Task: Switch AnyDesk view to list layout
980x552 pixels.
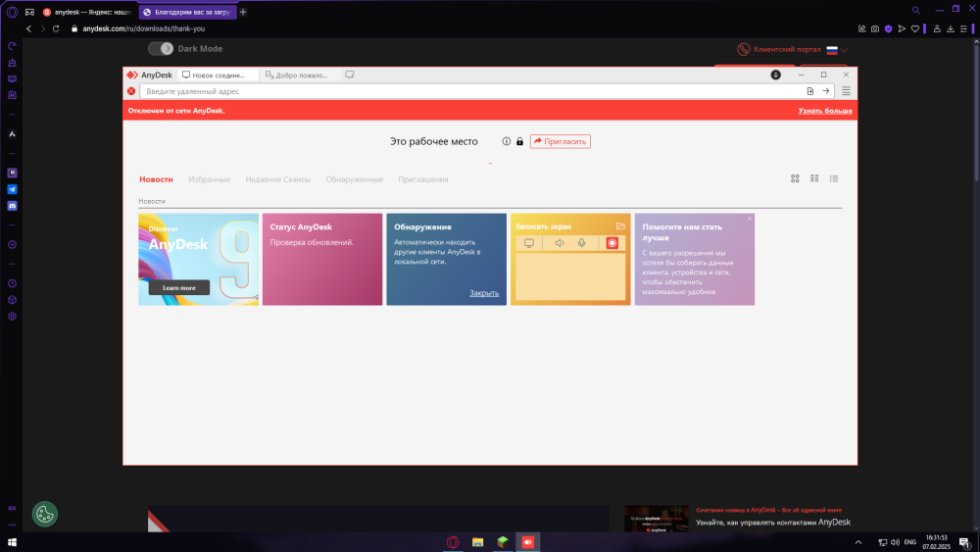Action: point(834,178)
